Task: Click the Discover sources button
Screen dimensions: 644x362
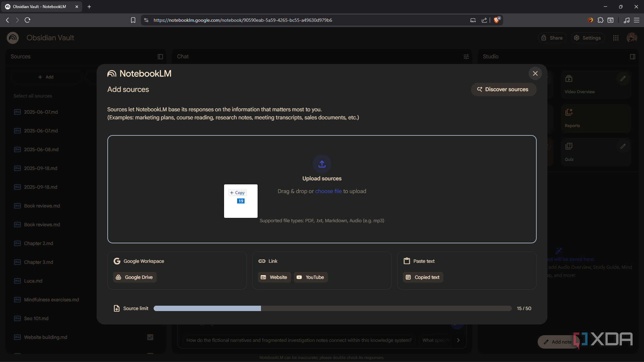Action: coord(503,89)
